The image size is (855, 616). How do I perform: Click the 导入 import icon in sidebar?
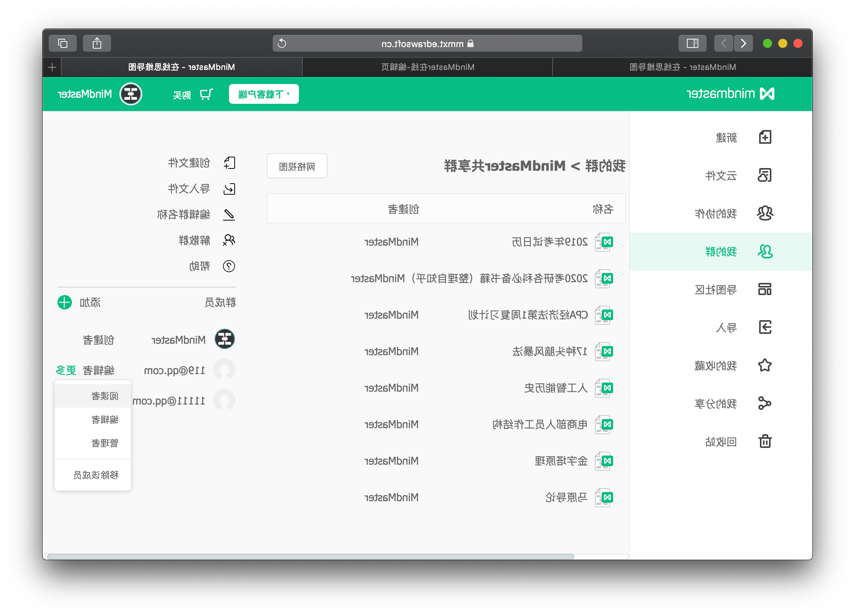click(765, 327)
